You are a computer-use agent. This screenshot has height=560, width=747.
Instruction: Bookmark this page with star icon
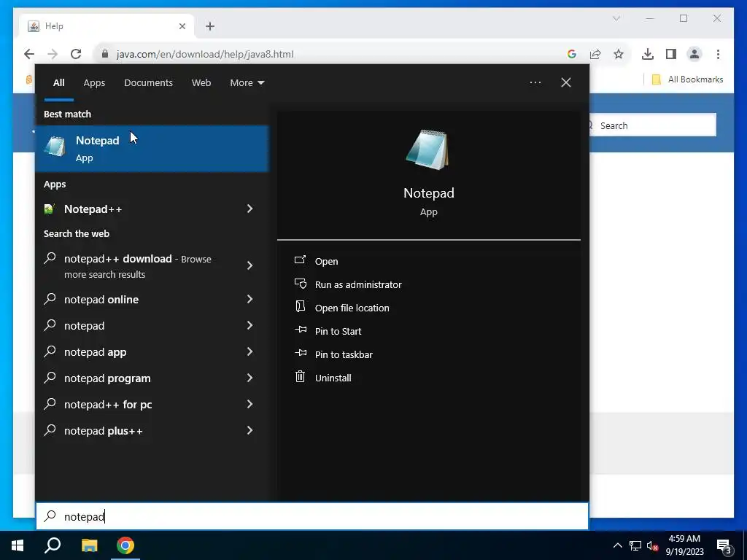pyautogui.click(x=619, y=54)
